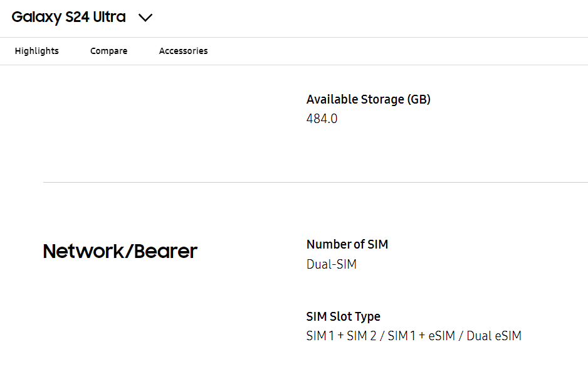Image resolution: width=588 pixels, height=381 pixels.
Task: Go to the Accessories tab
Action: pos(183,51)
